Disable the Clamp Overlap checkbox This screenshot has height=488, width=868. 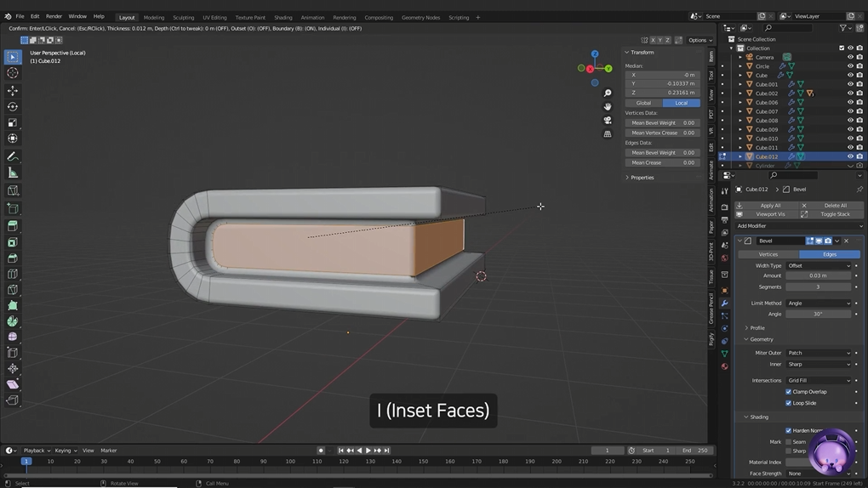pyautogui.click(x=788, y=392)
